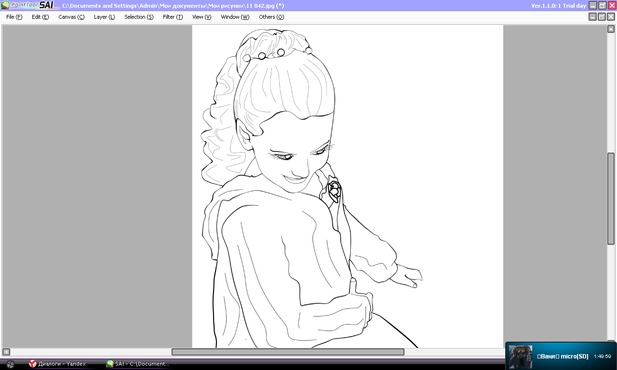Open the Filter menu
This screenshot has width=617, height=370.
click(x=173, y=17)
